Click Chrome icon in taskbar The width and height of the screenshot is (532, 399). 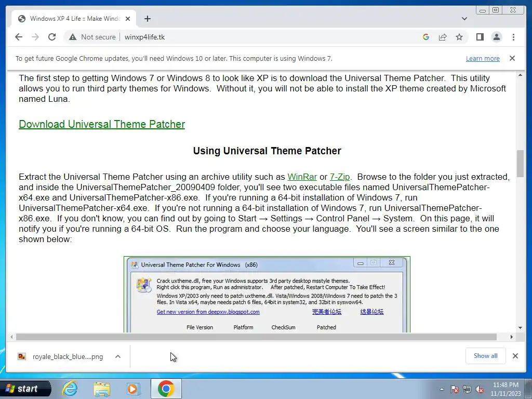tap(166, 389)
